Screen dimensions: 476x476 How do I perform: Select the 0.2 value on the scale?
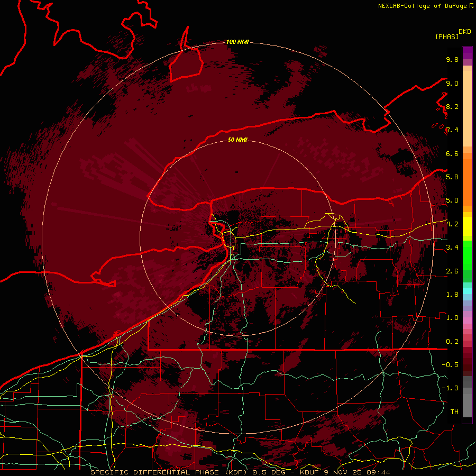(x=452, y=342)
